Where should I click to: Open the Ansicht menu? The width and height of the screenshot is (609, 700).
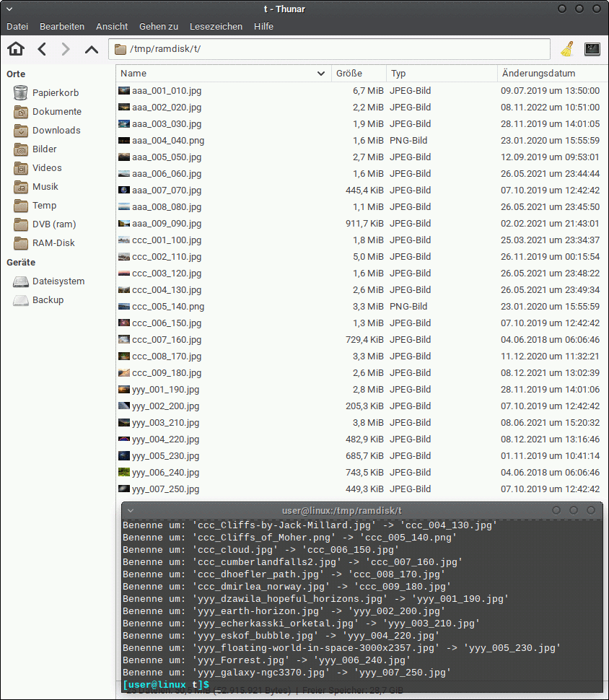pyautogui.click(x=112, y=26)
